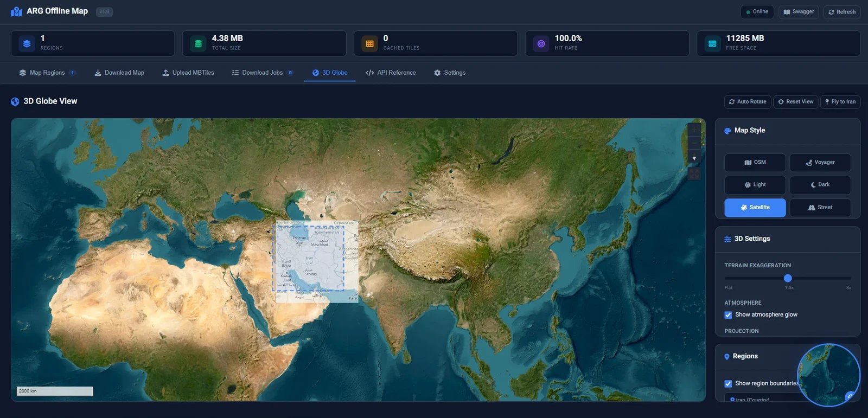
Task: Click the pin icon beside Regions heading
Action: tap(727, 357)
